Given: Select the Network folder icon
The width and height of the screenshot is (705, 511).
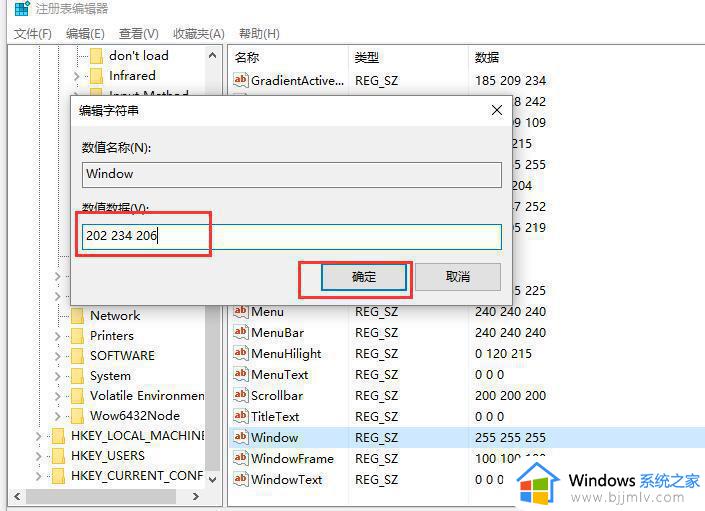Looking at the screenshot, I should point(77,315).
